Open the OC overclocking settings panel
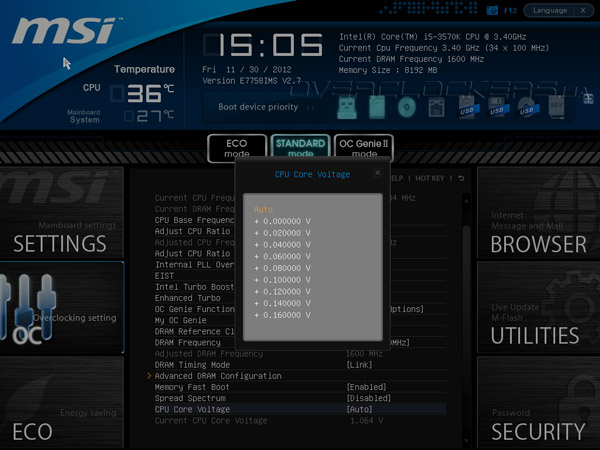The width and height of the screenshot is (600, 450). [62, 307]
